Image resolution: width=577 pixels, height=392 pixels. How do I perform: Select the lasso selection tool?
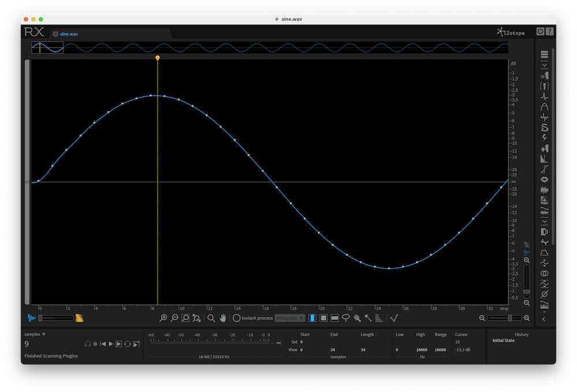(346, 318)
